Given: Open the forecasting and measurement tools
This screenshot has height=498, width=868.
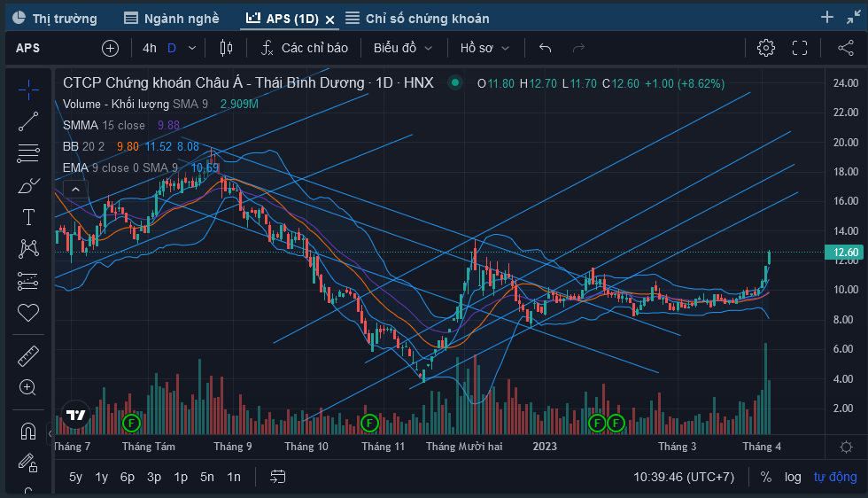Looking at the screenshot, I should (28, 281).
